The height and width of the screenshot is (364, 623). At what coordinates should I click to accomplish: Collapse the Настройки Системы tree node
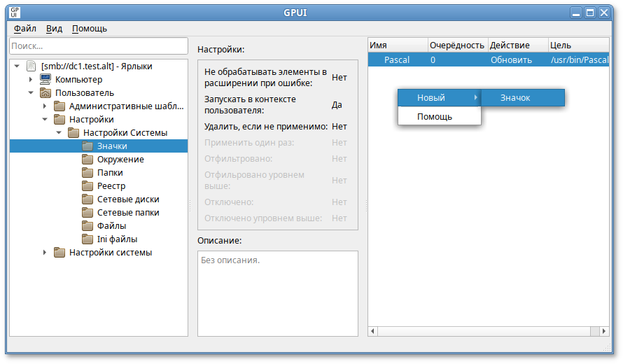pyautogui.click(x=59, y=133)
